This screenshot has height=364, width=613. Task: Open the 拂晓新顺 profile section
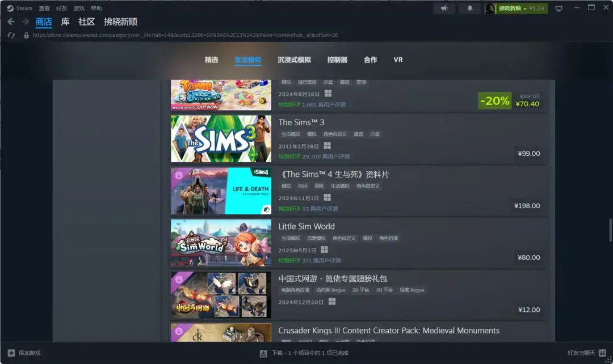121,22
